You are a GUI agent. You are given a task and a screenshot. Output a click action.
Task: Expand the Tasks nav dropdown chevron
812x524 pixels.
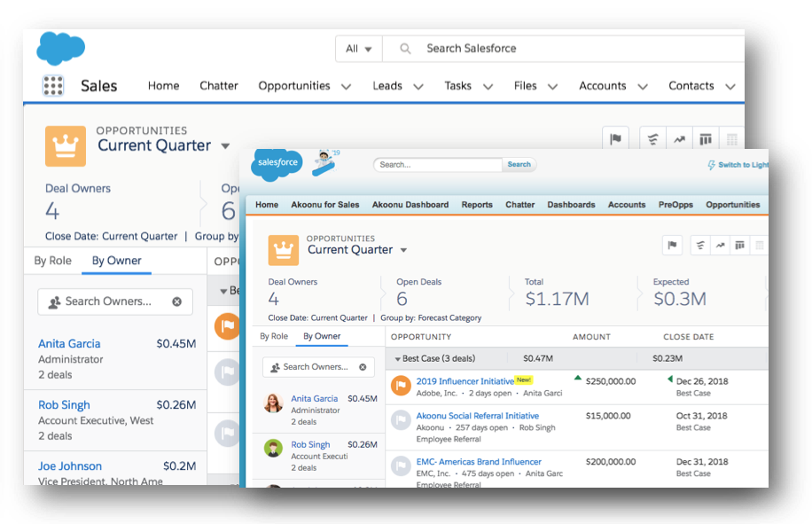click(488, 87)
